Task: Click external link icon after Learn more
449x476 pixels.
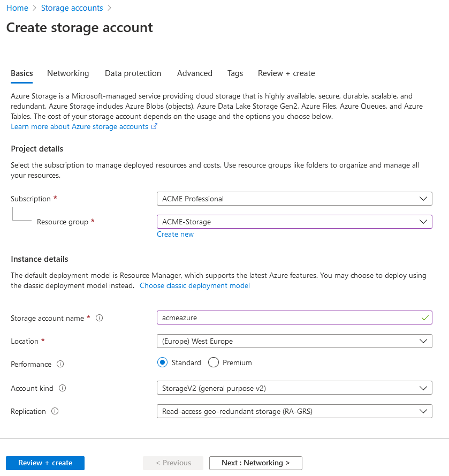Action: [x=155, y=127]
